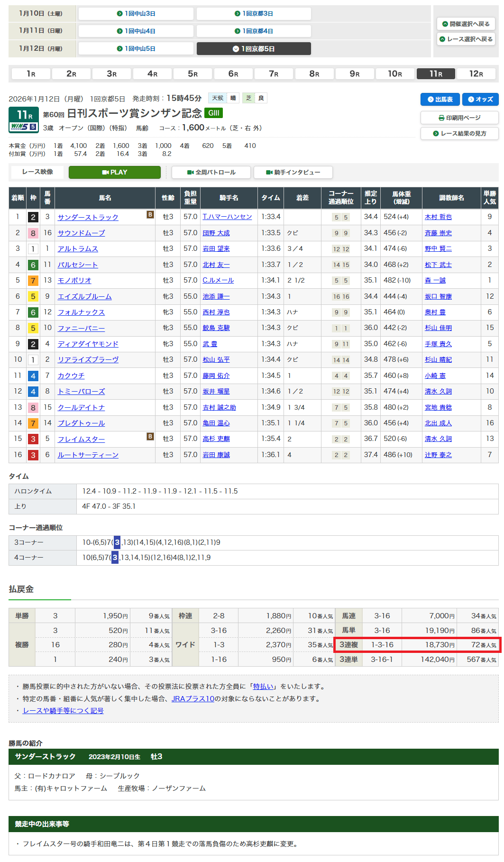Open 騎手インタビュー video
The height and width of the screenshot is (862, 504).
[293, 173]
